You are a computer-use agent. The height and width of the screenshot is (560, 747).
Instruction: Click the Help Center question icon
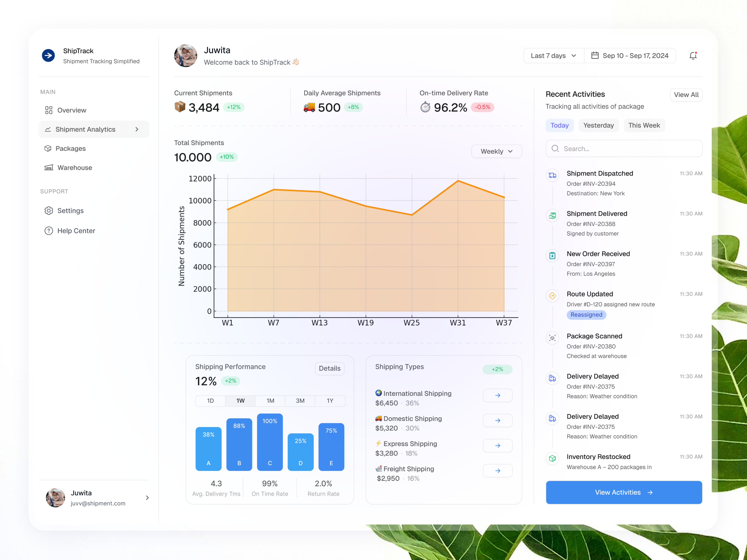49,231
